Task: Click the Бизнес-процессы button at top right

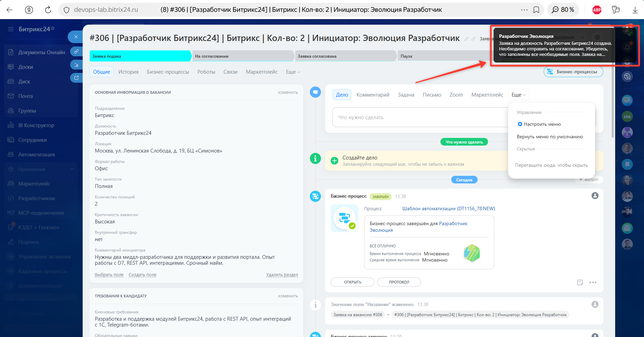Action: 573,72
